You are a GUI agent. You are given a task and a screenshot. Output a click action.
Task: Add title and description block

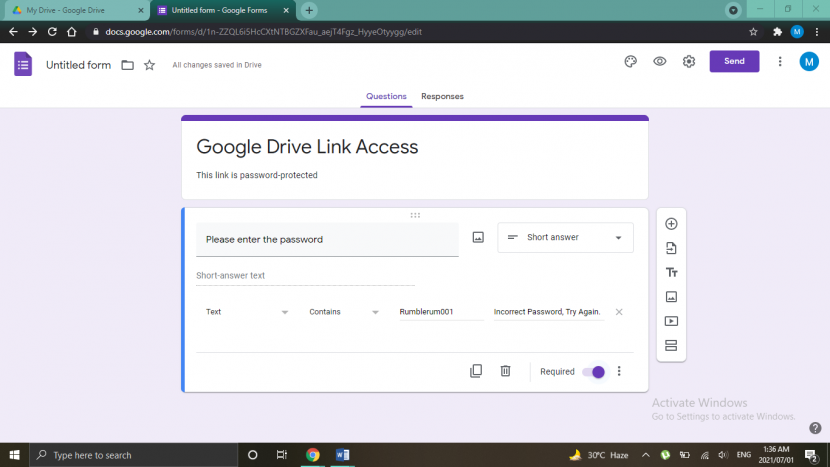671,273
